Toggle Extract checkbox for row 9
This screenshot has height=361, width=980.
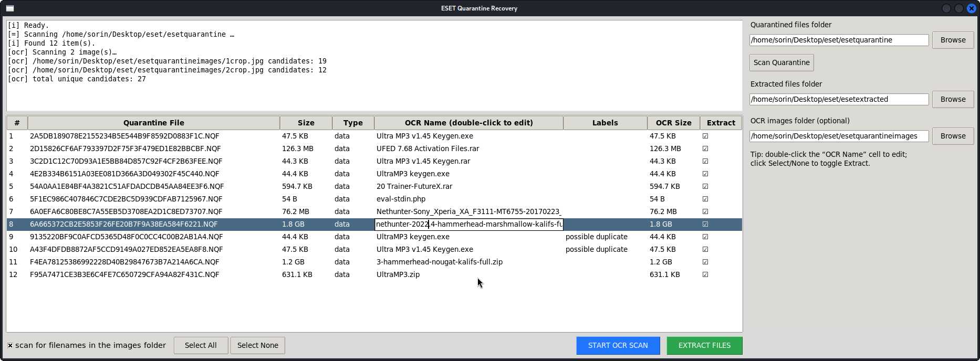[705, 237]
